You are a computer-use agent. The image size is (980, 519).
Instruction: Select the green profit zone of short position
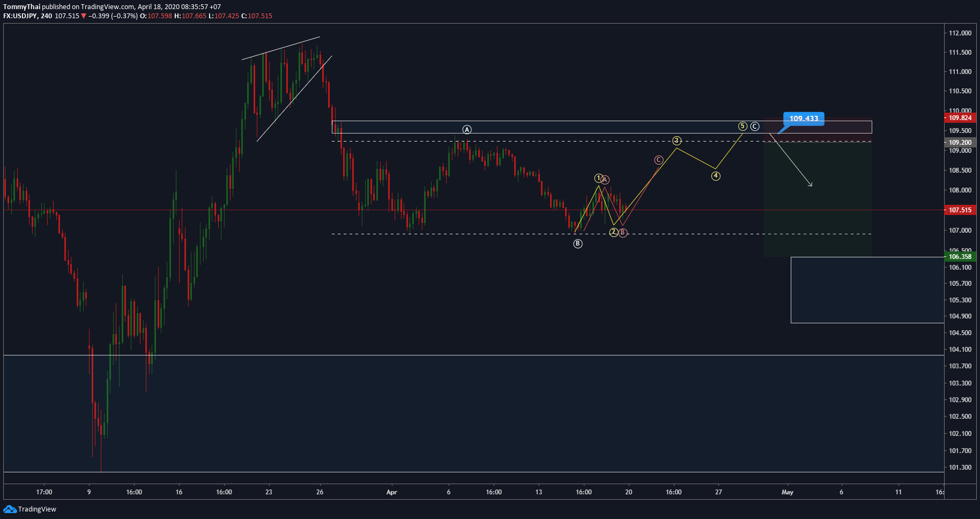[818, 199]
